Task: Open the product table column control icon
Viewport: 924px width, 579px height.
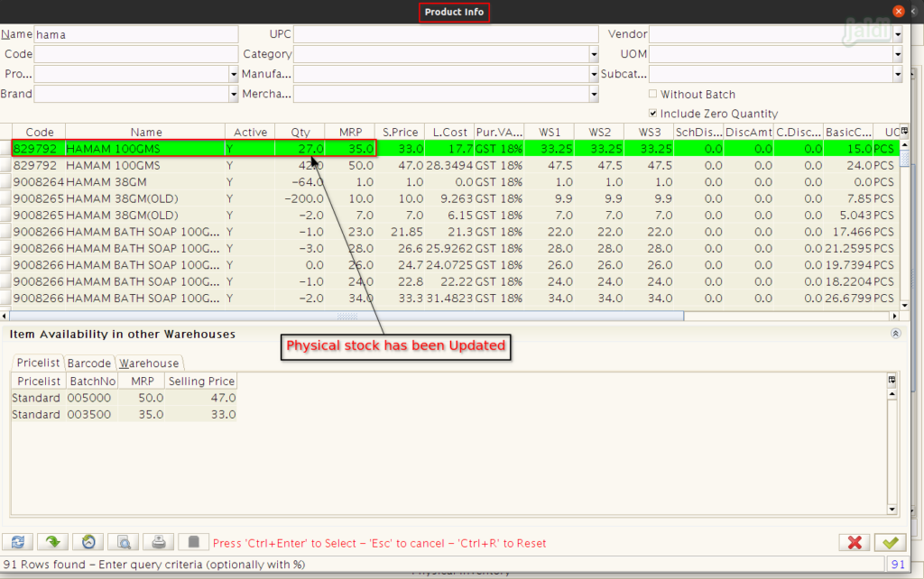Action: tap(904, 131)
